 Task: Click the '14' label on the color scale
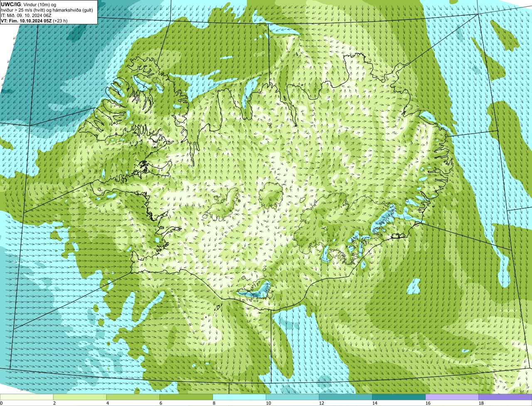(375, 403)
